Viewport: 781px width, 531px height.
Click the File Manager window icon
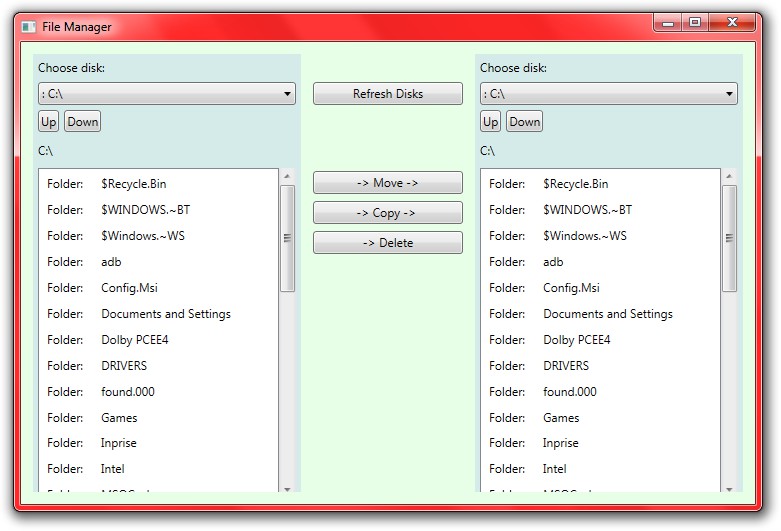[29, 26]
